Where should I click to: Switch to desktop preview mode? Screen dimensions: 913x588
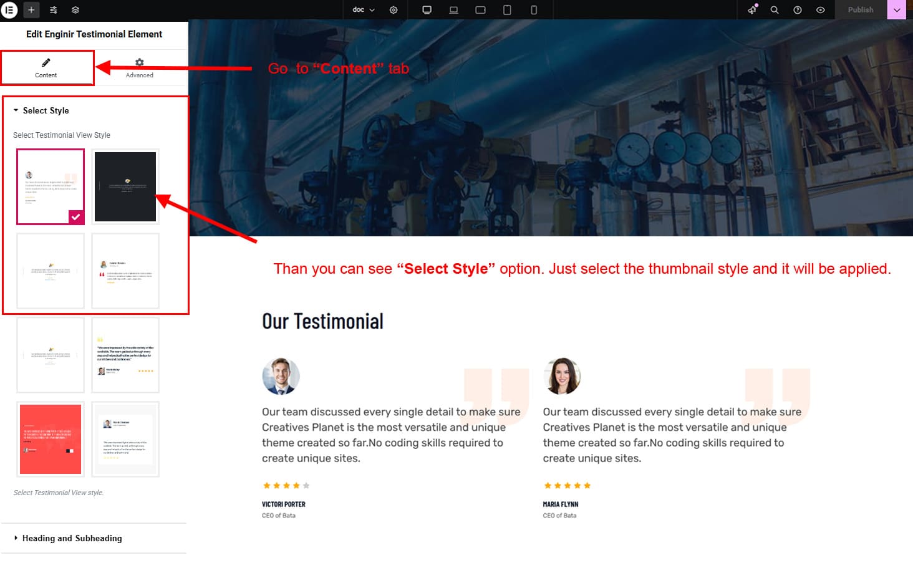tap(427, 10)
